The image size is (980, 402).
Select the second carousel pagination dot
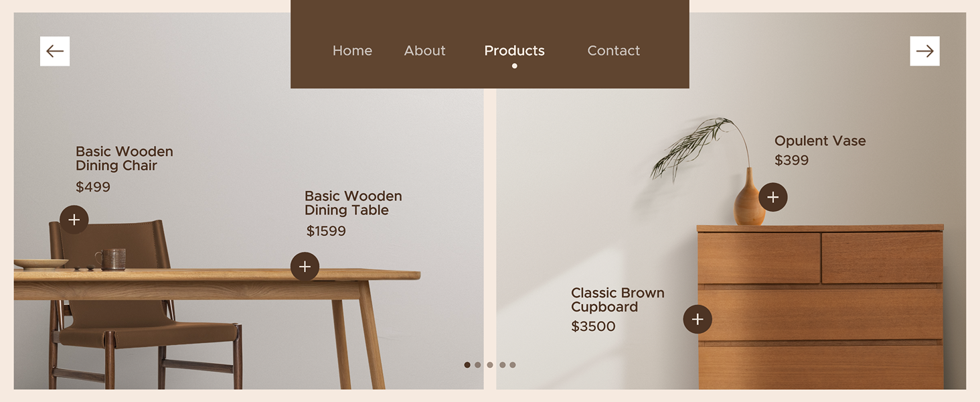click(x=478, y=365)
